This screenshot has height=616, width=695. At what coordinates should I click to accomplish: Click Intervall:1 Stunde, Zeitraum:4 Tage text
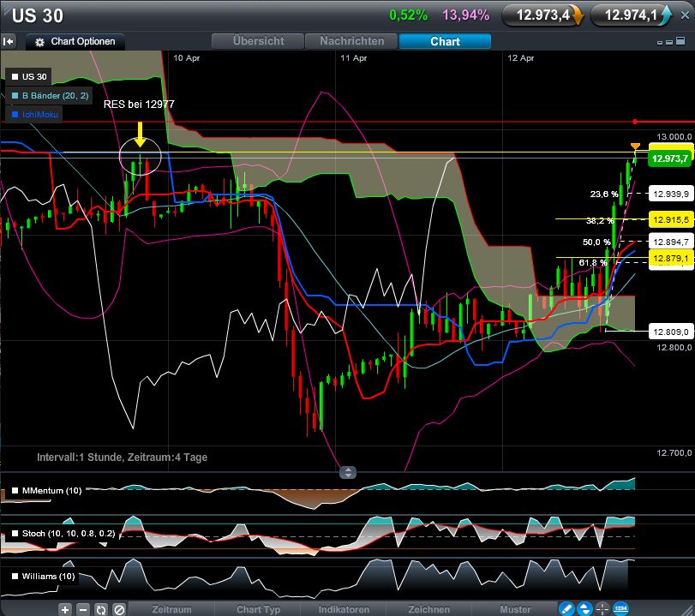(x=122, y=457)
